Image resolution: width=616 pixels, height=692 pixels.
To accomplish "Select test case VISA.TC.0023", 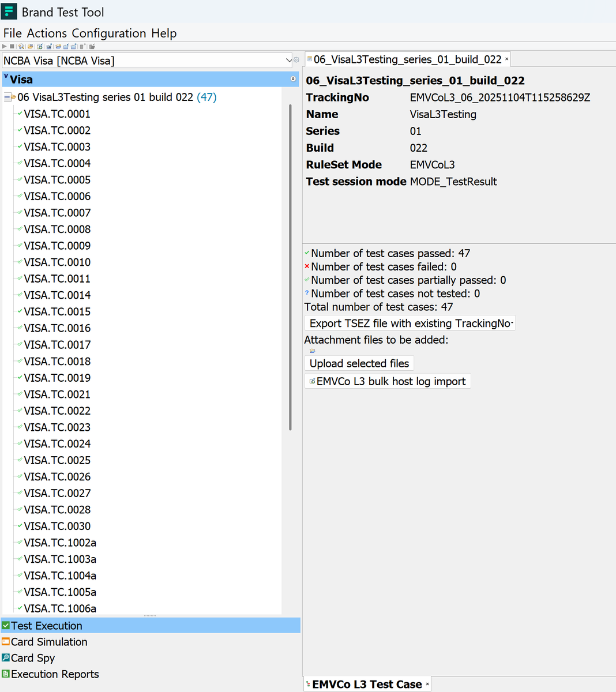I will tap(57, 427).
